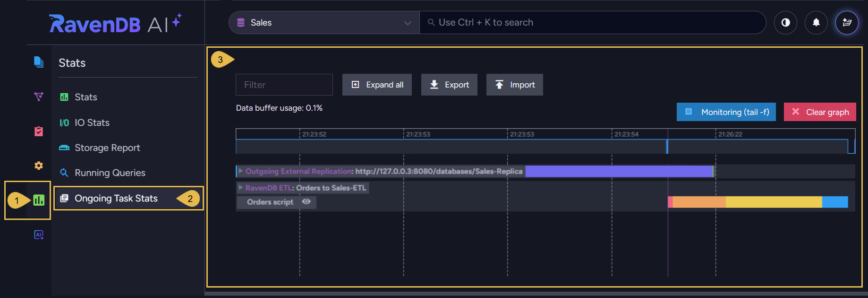Open the Indexes section icon
Viewport: 868px width, 298px height.
39,96
